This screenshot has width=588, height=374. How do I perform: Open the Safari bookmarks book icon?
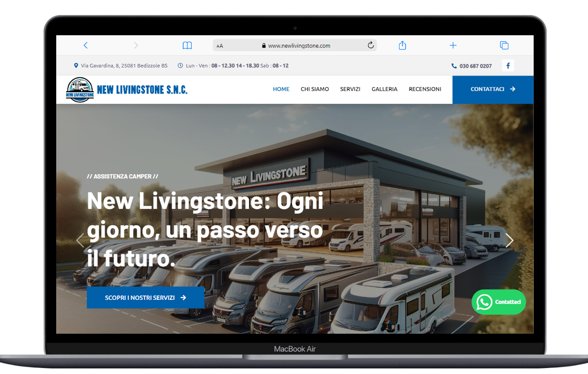pyautogui.click(x=187, y=46)
